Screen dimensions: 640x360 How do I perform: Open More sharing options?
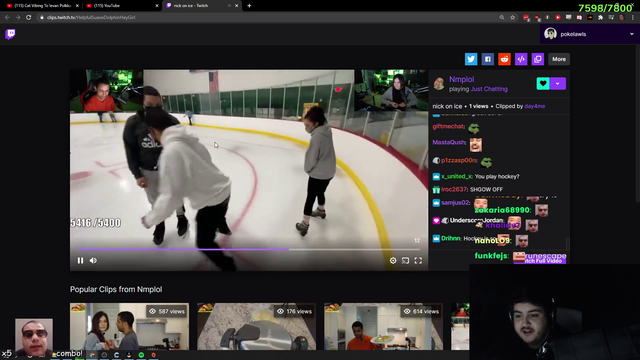tap(559, 59)
